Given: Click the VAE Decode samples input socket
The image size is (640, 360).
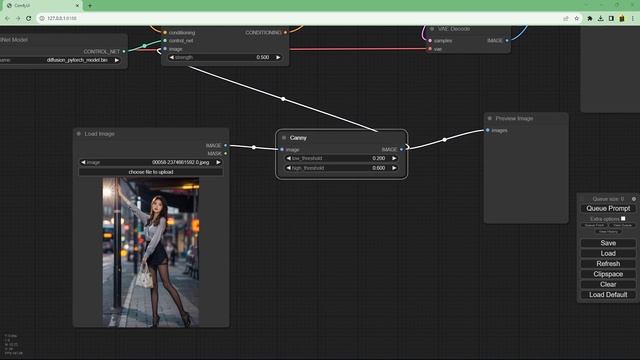Looking at the screenshot, I should [x=430, y=40].
